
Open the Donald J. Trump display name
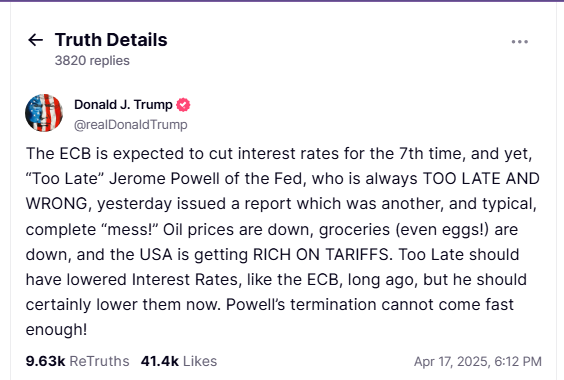point(123,105)
